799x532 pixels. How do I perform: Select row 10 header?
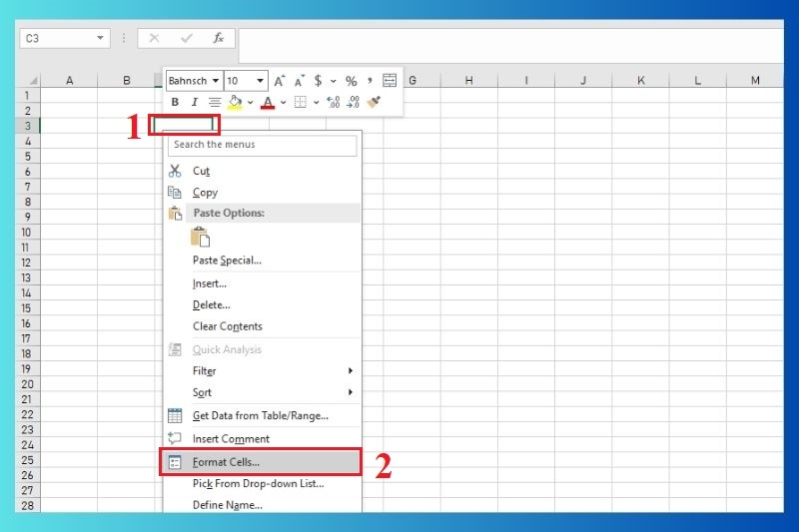27,233
